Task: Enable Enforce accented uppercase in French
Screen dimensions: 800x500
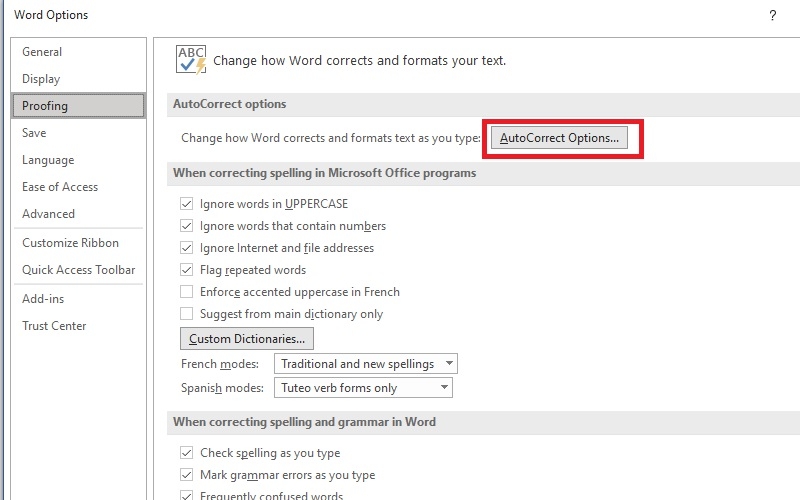Action: [186, 292]
